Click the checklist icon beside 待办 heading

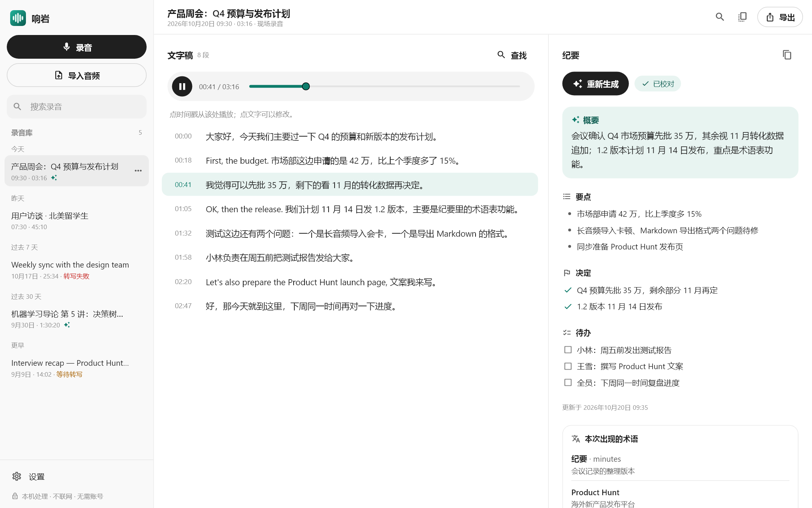click(567, 333)
